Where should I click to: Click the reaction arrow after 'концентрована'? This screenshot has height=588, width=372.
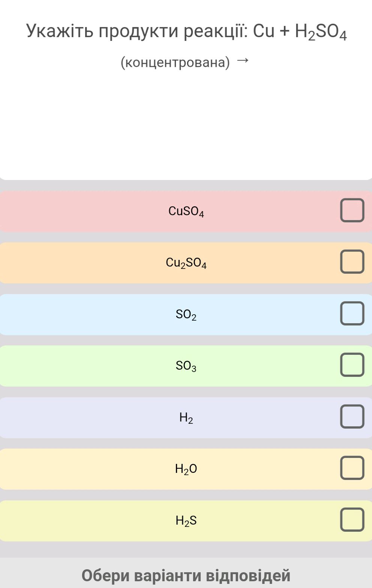243,60
